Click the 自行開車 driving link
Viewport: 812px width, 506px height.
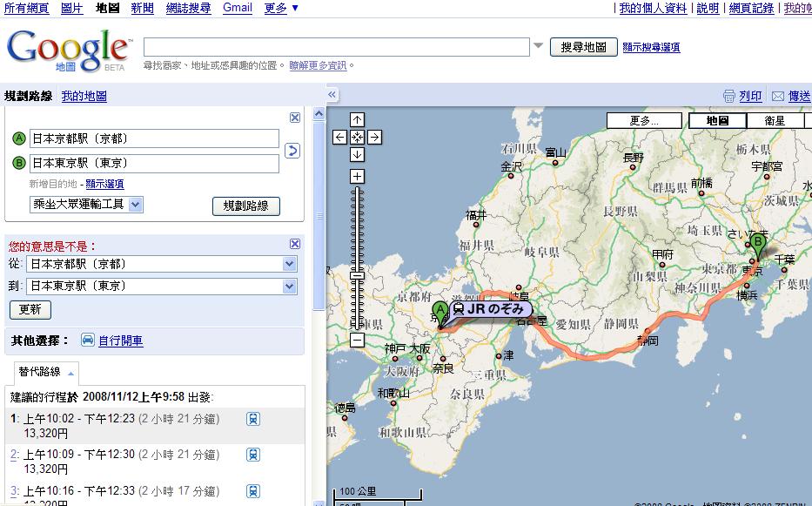[x=121, y=341]
